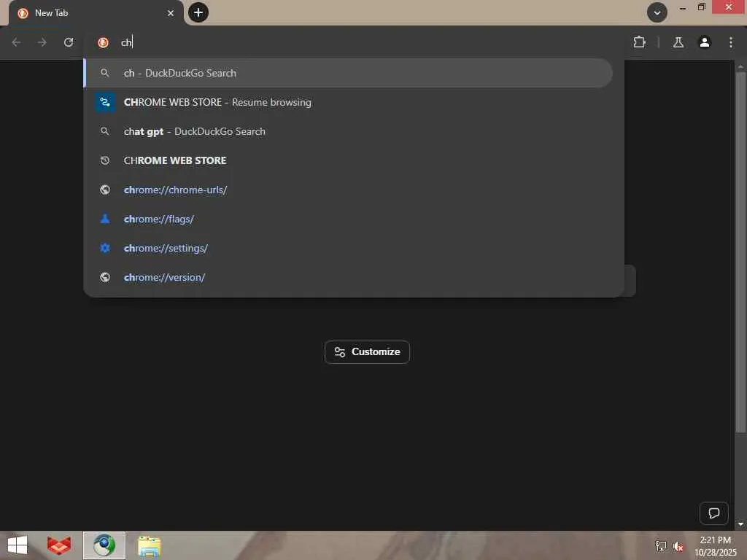Image resolution: width=747 pixels, height=560 pixels.
Task: Click the history clock icon beside CHROME WEB STORE
Action: [105, 160]
